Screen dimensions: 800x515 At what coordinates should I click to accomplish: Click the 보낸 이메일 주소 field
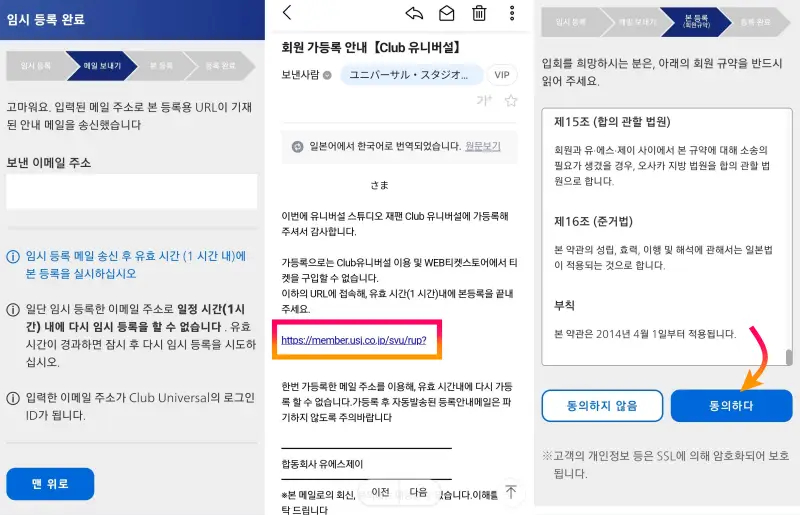pyautogui.click(x=132, y=191)
